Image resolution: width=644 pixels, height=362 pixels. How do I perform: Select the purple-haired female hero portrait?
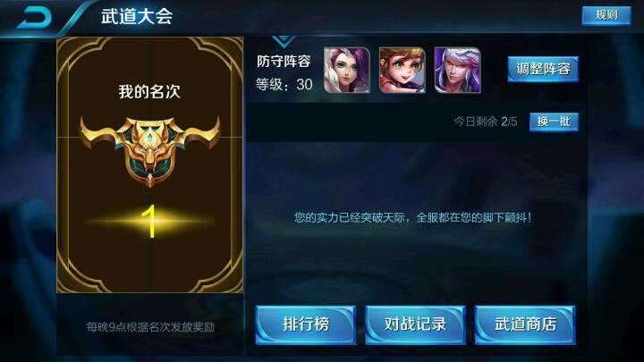[347, 71]
